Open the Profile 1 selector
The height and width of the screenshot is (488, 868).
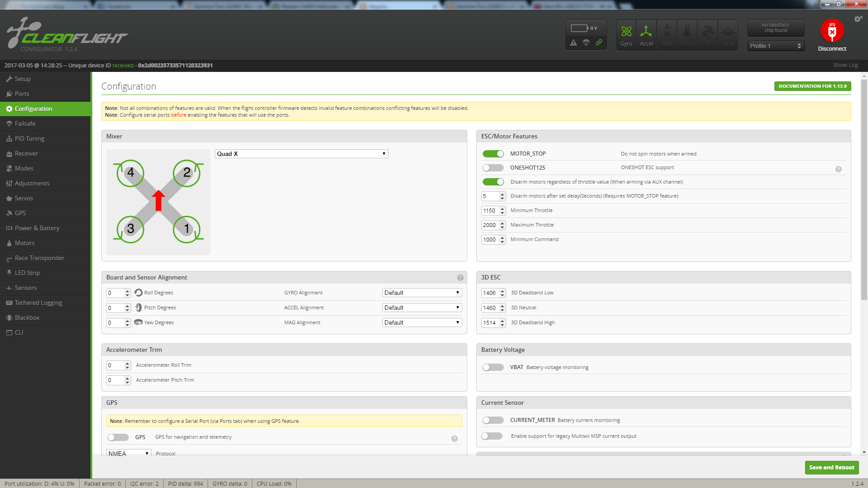click(776, 46)
